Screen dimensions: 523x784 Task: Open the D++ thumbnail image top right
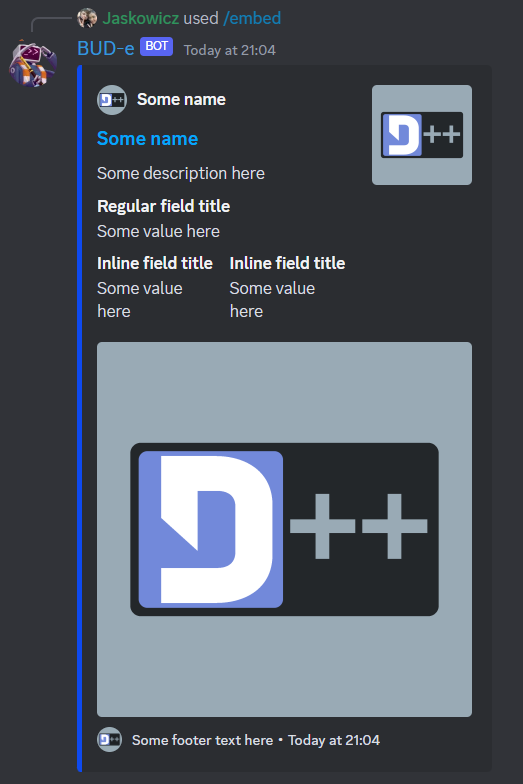[422, 134]
